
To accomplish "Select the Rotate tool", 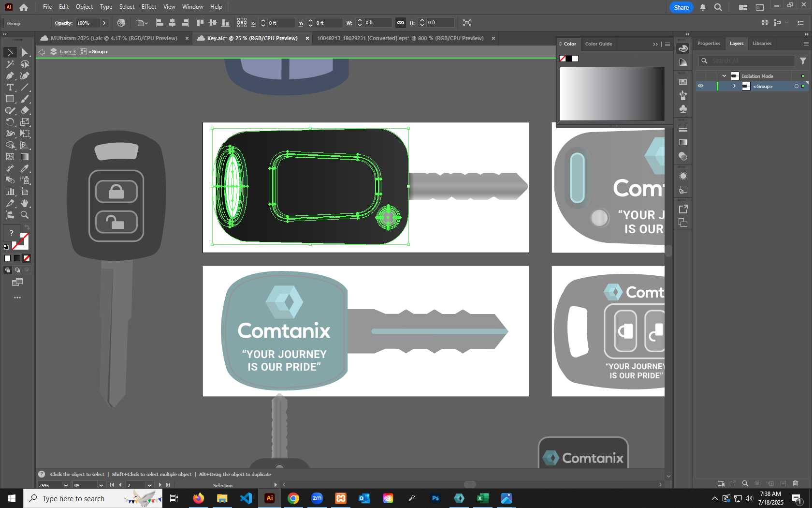I will [x=10, y=122].
